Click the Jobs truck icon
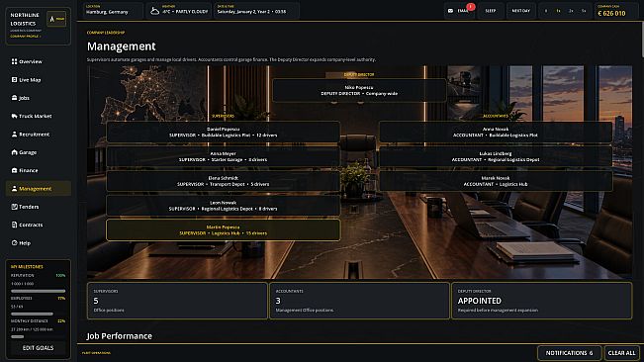The height and width of the screenshot is (362, 644). pyautogui.click(x=15, y=98)
